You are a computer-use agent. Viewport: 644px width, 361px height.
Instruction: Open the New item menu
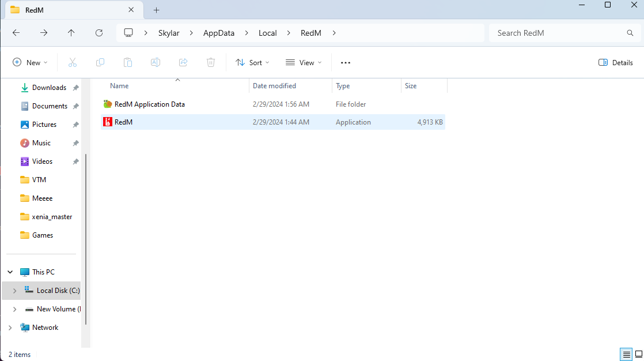[30, 62]
